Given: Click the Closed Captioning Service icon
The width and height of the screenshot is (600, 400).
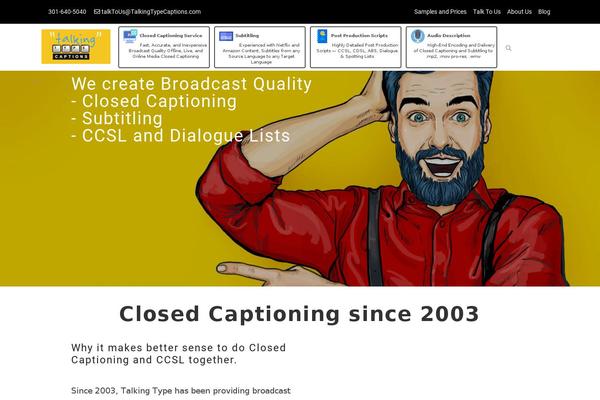Looking at the screenshot, I should pyautogui.click(x=130, y=36).
